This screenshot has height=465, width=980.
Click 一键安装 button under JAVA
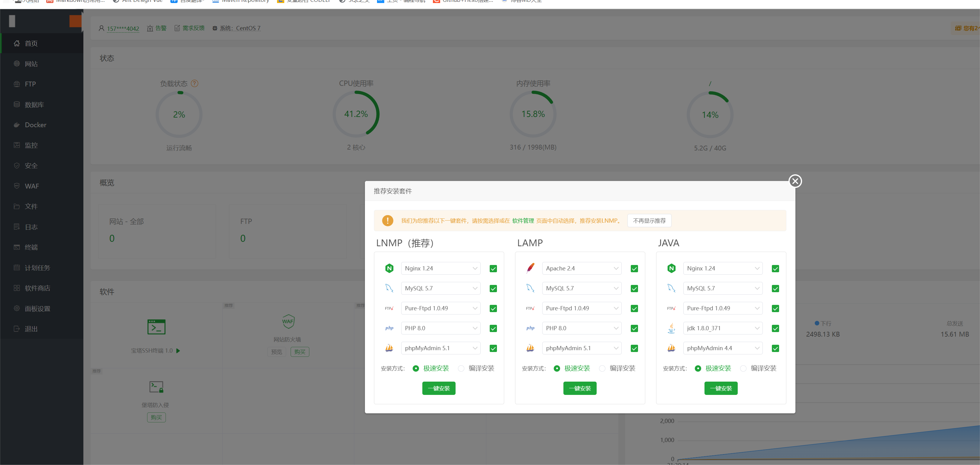pos(721,388)
